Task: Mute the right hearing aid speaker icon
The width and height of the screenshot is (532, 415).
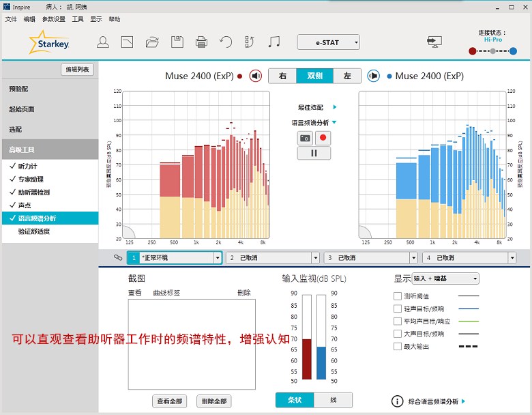Action: coord(256,76)
